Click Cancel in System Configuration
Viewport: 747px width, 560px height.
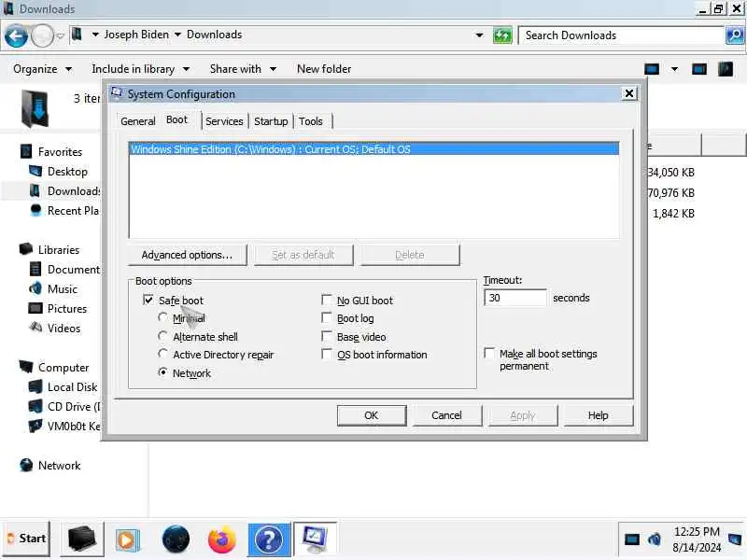tap(447, 415)
